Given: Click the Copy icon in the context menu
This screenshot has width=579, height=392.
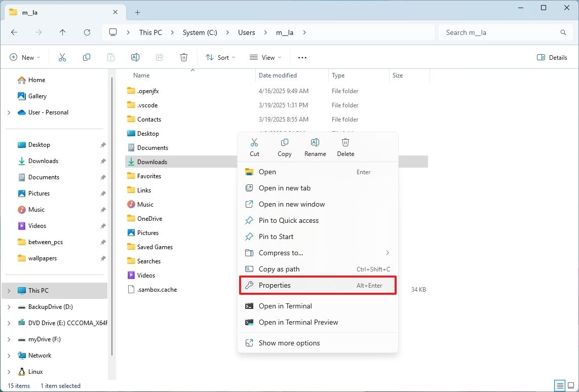Looking at the screenshot, I should click(x=284, y=147).
